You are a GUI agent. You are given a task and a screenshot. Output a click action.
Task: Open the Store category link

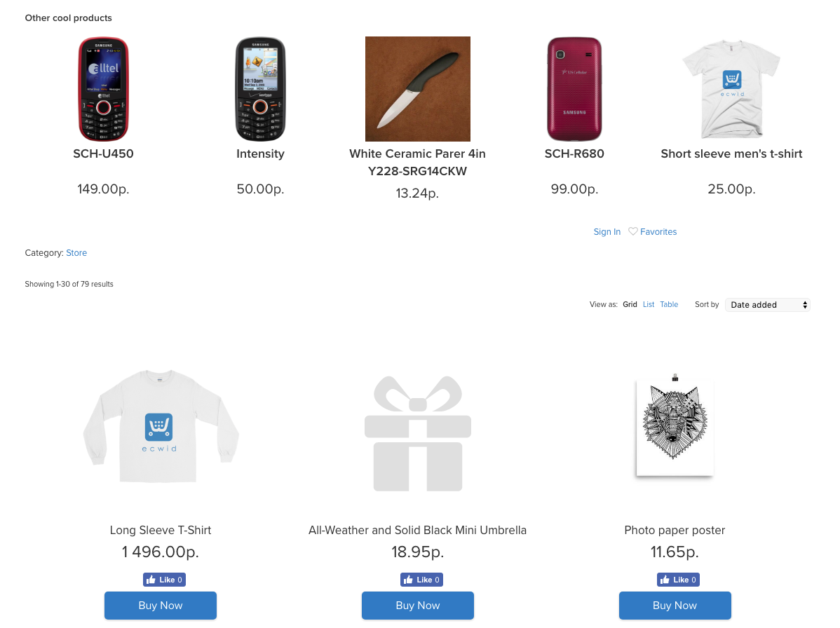pos(76,253)
